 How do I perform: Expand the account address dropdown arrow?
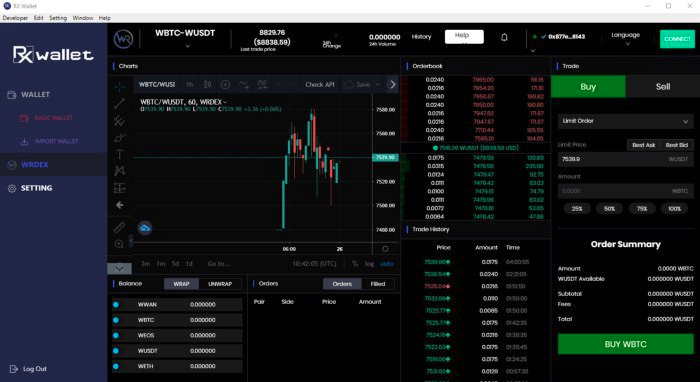pos(533,51)
